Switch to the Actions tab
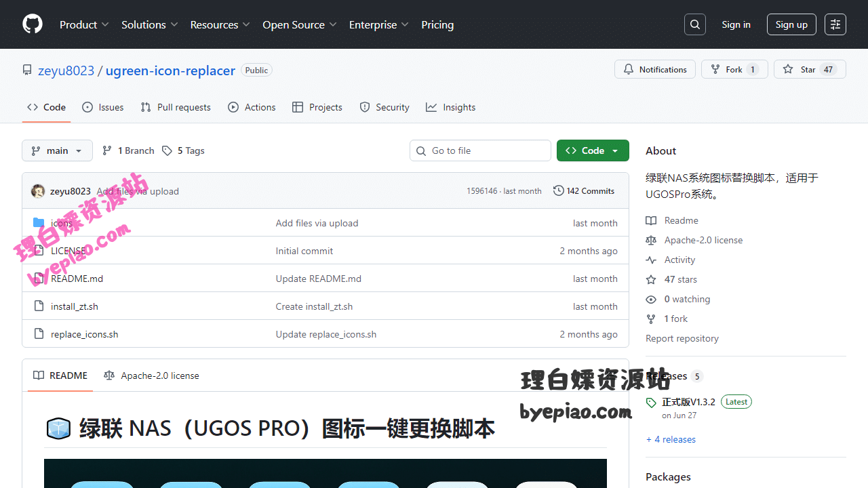This screenshot has height=488, width=868. click(252, 107)
